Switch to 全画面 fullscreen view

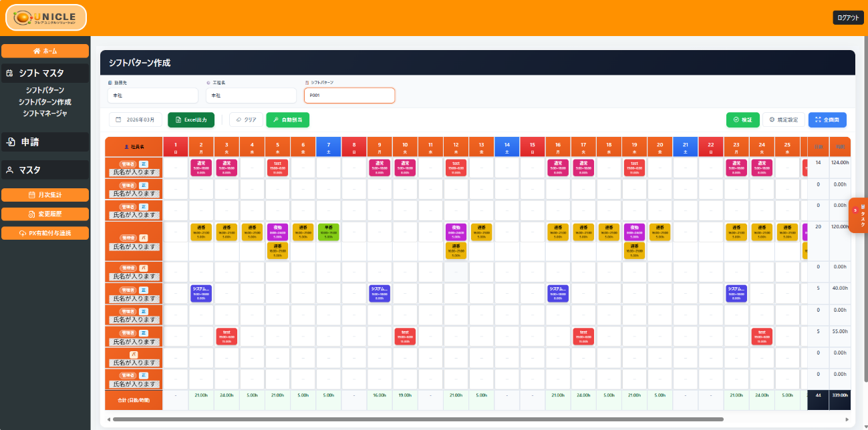[827, 120]
